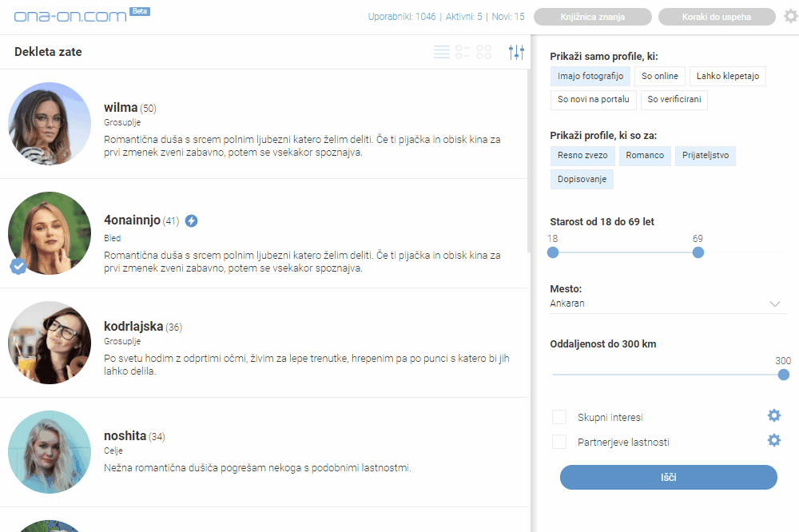Open the Koraki do uspeha tab

point(717,17)
